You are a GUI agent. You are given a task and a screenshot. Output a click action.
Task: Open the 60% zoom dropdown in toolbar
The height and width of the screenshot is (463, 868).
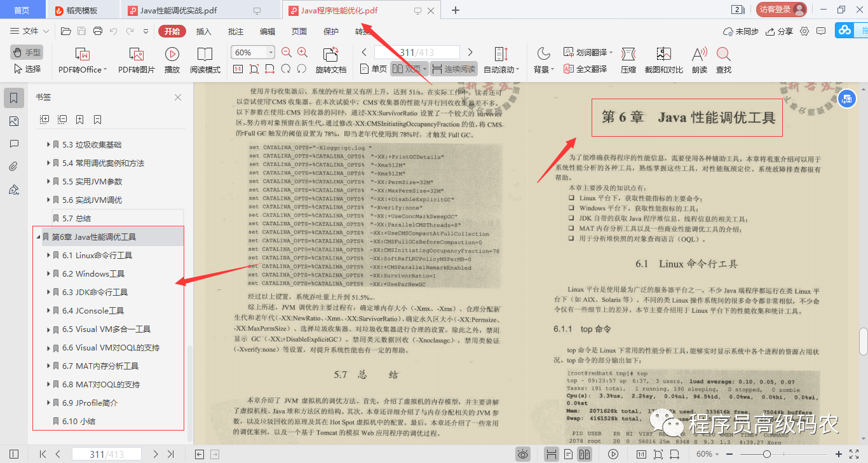[271, 53]
